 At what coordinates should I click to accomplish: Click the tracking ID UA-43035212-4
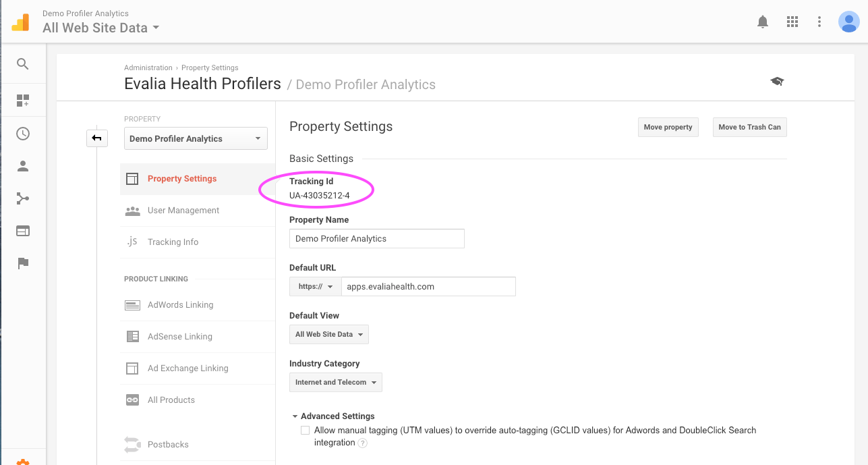(x=320, y=196)
